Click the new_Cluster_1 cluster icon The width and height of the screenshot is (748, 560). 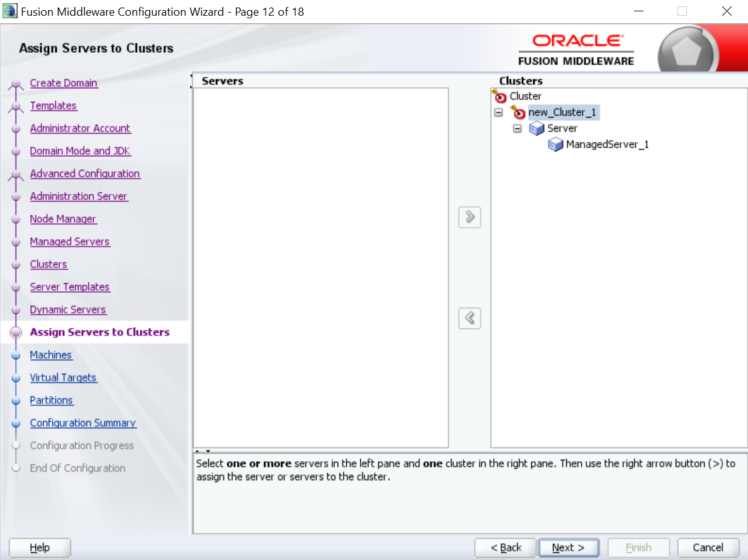coord(518,113)
